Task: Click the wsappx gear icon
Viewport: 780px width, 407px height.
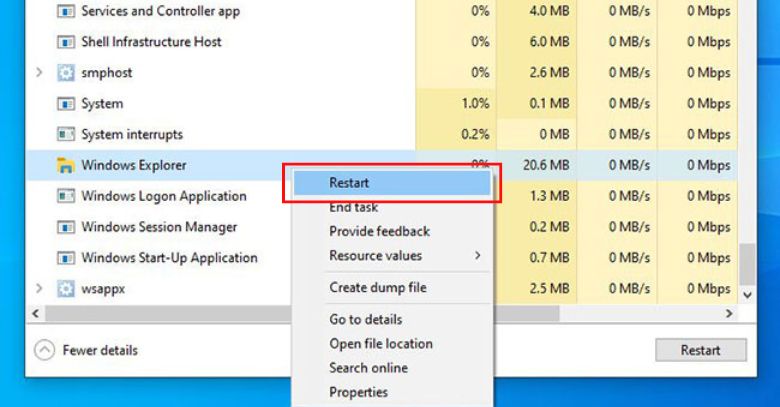Action: 66,289
